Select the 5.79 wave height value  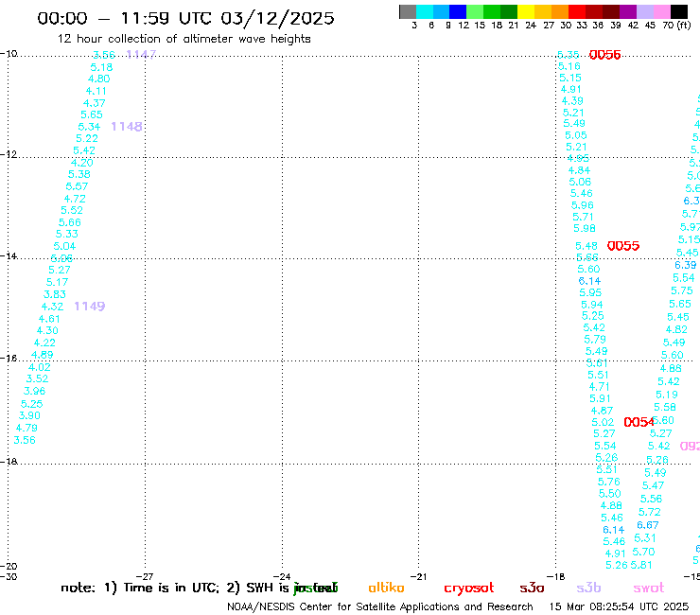coord(595,340)
